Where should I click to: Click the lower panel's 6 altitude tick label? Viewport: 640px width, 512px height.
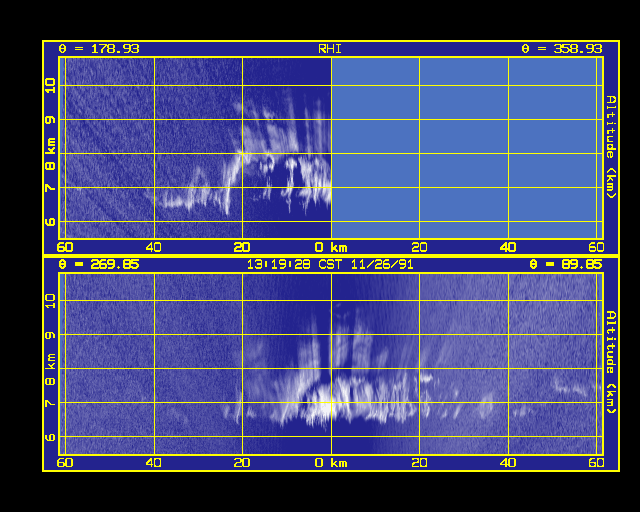coord(50,437)
